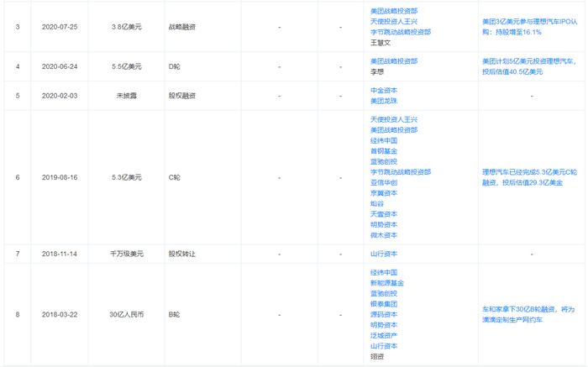Select the date cell 2018-03-22
Viewport: 588px width, 367px height.
60,315
